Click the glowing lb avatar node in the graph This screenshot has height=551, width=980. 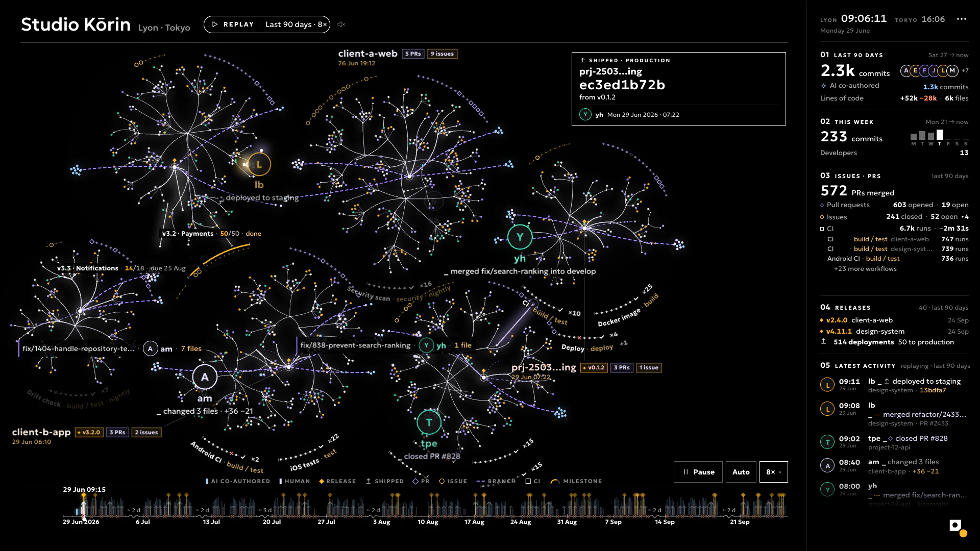pyautogui.click(x=259, y=164)
